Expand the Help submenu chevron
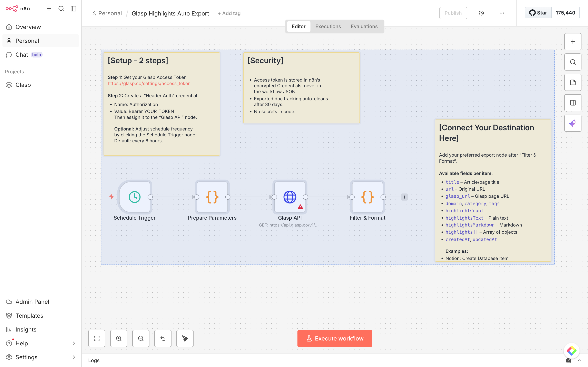The height and width of the screenshot is (367, 588). click(x=74, y=343)
